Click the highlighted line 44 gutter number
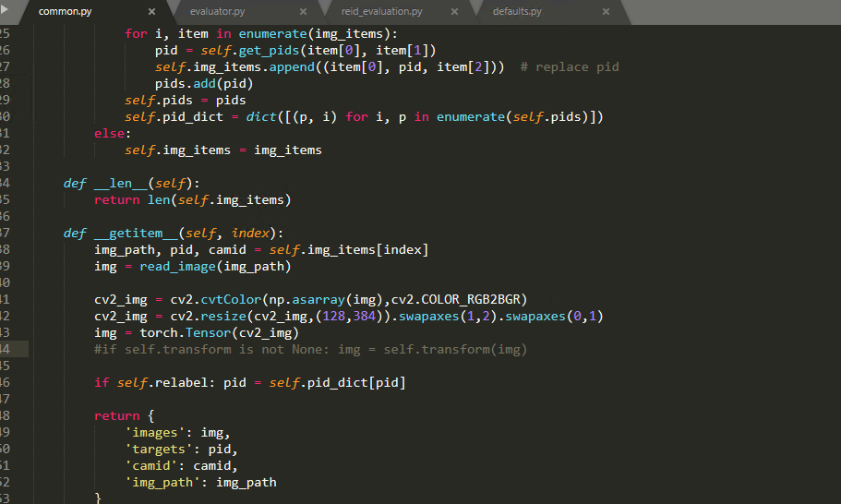The image size is (841, 504). [x=6, y=350]
